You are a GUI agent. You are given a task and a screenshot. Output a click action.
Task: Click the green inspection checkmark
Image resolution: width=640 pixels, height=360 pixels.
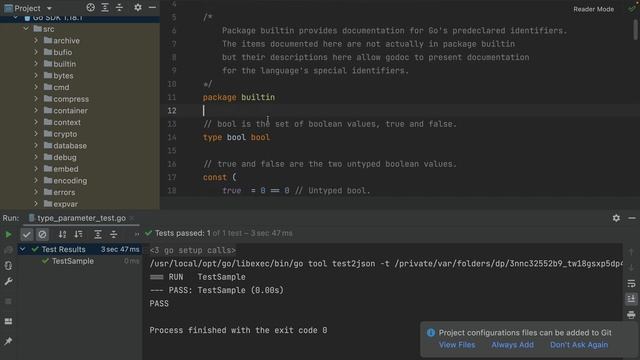click(632, 9)
